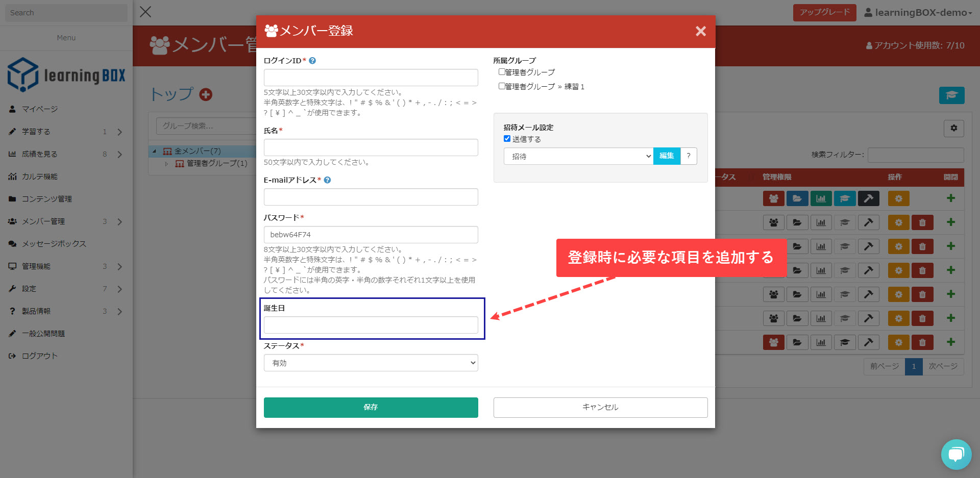Viewport: 980px width, 478px height.
Task: Click the green 保存 button
Action: (371, 407)
